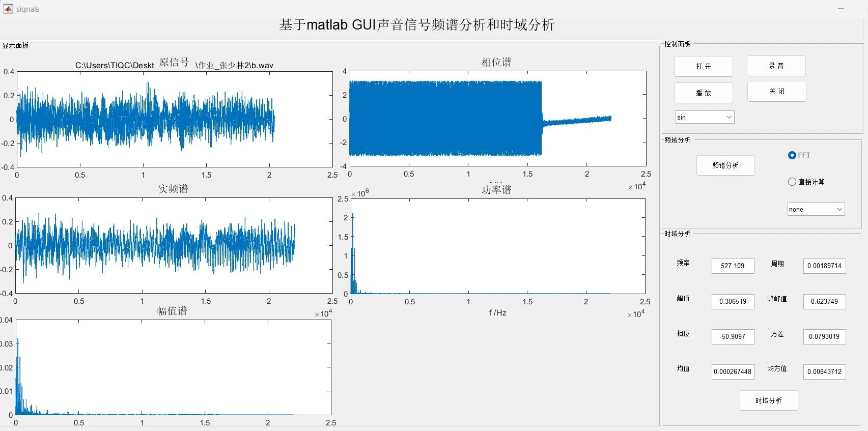The height and width of the screenshot is (431, 868).
Task: Click the 打开 open file button
Action: click(x=704, y=66)
